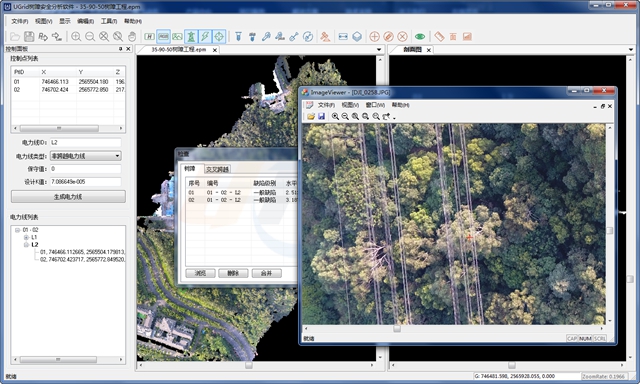Switch to the 交叉跨越 tab
Viewport: 640px width, 384px height.
coord(217,169)
